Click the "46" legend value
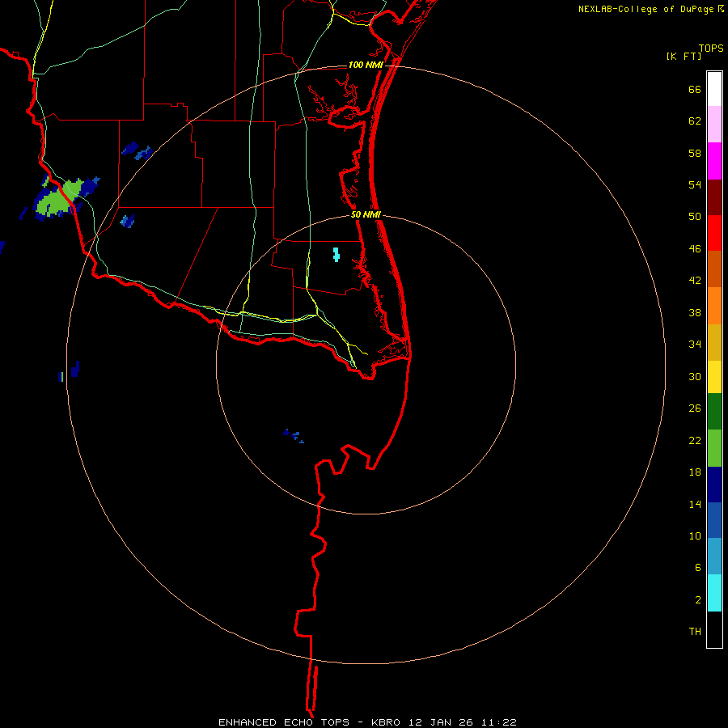This screenshot has height=728, width=728. coord(695,249)
